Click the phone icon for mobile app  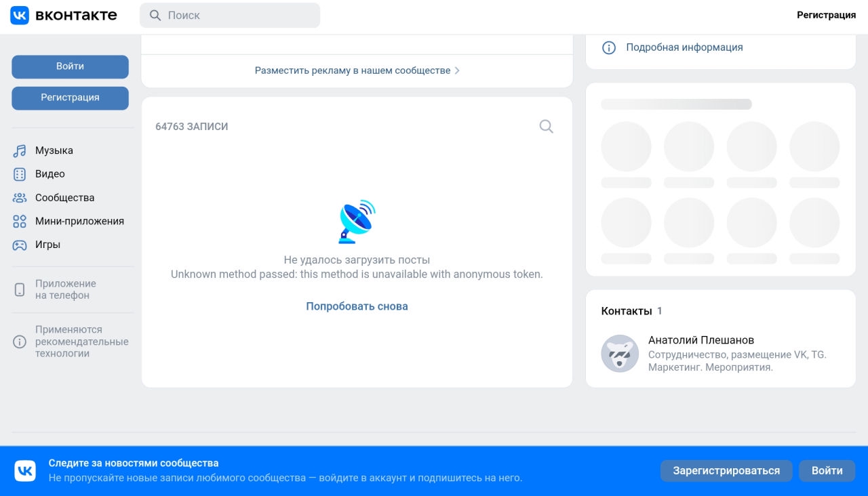(20, 290)
